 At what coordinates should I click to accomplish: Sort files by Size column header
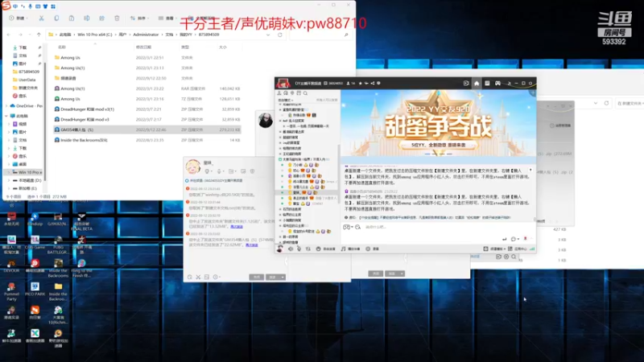click(x=223, y=47)
